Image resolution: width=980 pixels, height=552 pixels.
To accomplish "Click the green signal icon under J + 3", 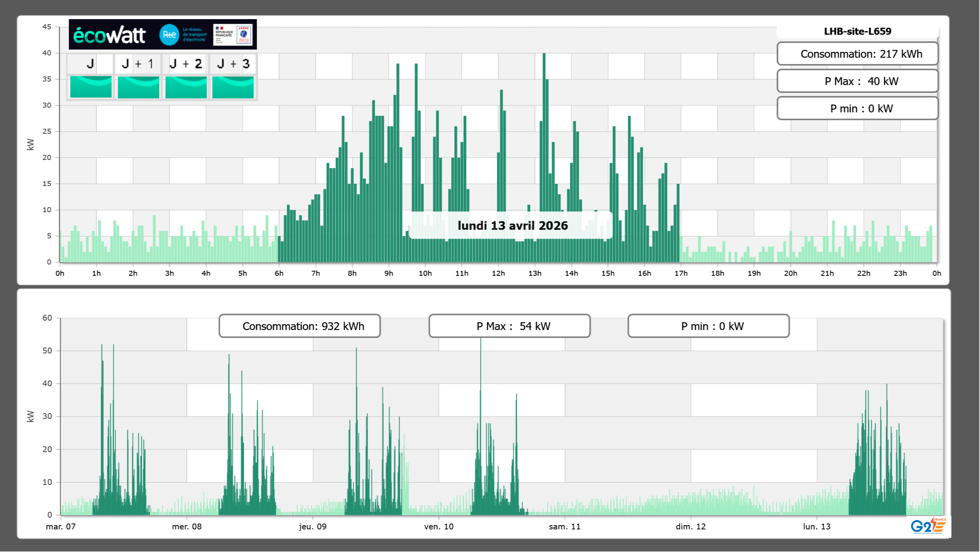I will click(x=233, y=87).
